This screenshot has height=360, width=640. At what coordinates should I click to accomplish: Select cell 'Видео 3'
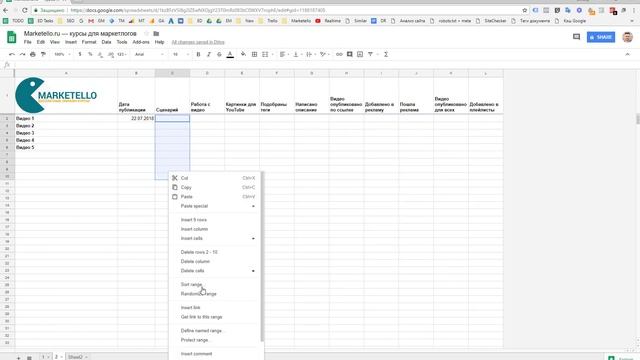(66, 133)
